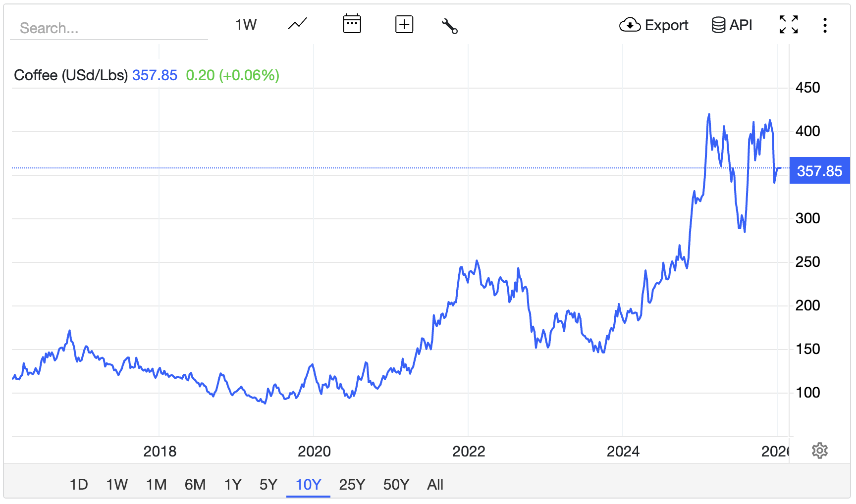Select the All time range
856x504 pixels.
435,484
